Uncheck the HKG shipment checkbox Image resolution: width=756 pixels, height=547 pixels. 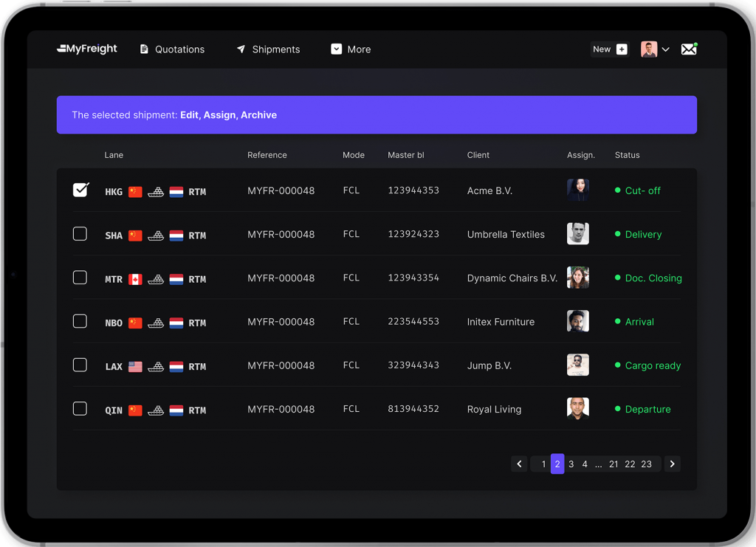coord(80,190)
